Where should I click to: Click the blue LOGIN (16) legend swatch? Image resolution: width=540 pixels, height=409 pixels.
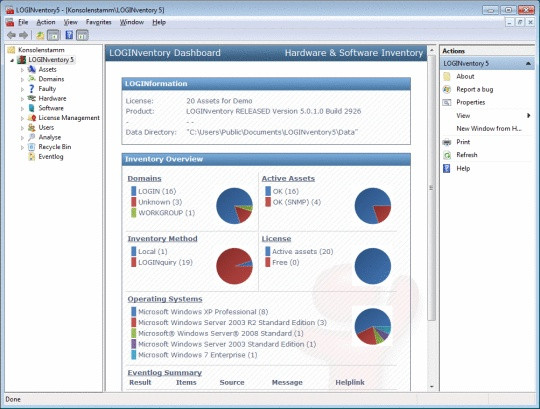[134, 191]
